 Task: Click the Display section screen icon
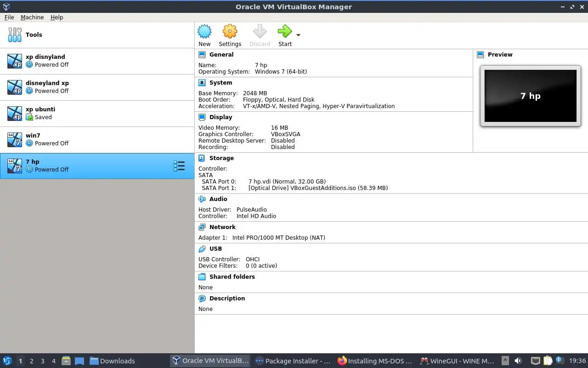point(202,117)
